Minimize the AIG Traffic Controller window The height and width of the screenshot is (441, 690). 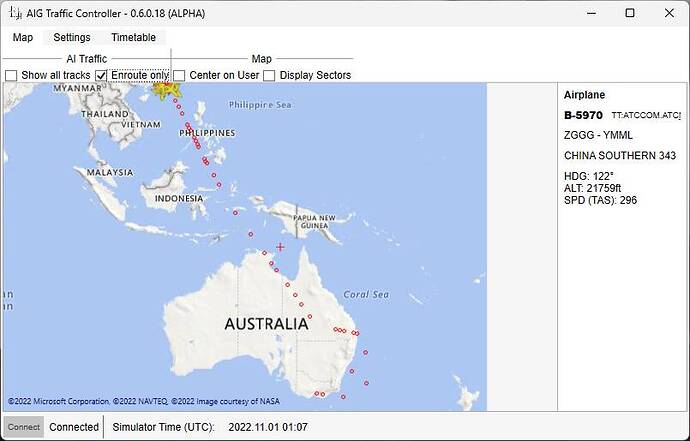591,13
